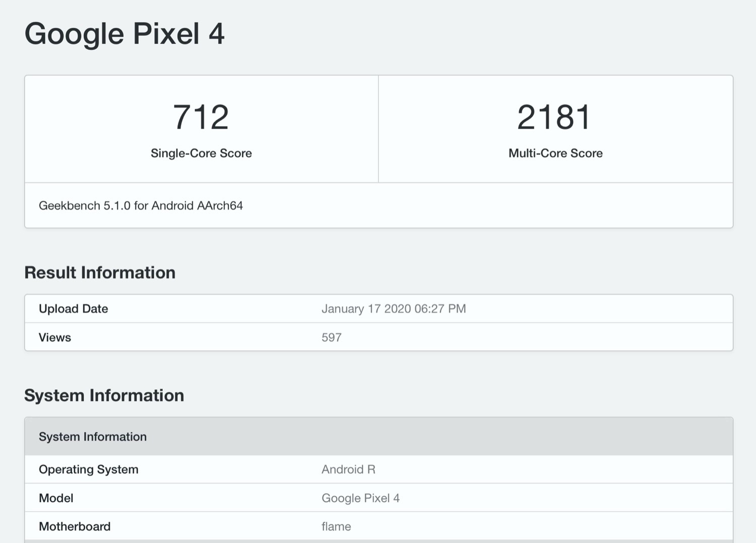Screen dimensions: 756x543
Task: Click the Google Pixel 4 model value
Action: point(360,498)
